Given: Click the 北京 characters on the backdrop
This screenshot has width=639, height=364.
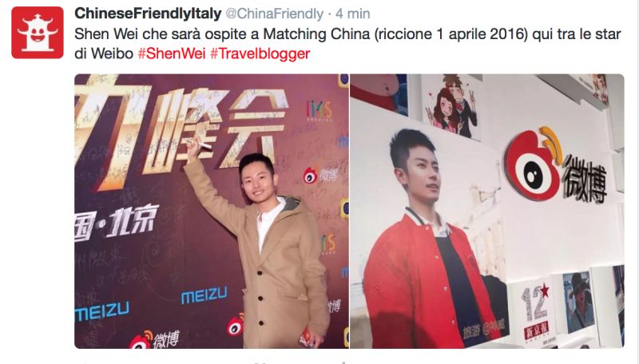Looking at the screenshot, I should (131, 222).
